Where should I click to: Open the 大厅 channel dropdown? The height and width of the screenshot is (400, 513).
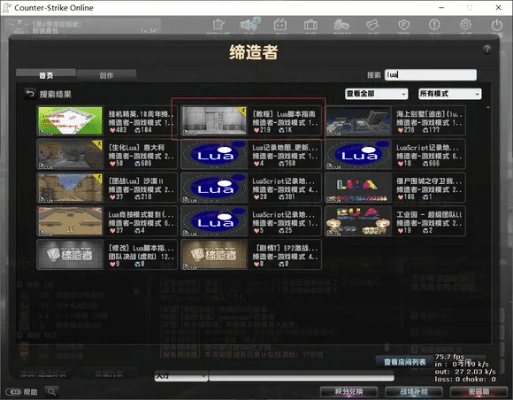coord(181,376)
